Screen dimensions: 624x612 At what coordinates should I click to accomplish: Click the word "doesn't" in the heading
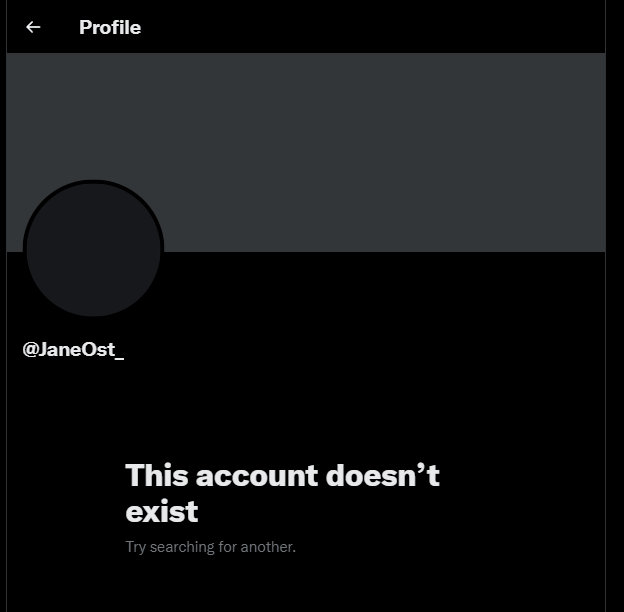point(383,476)
